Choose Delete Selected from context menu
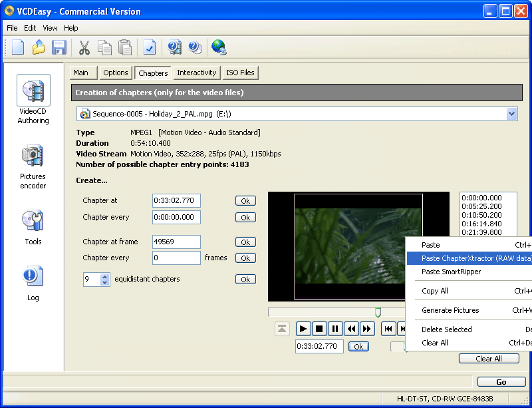The height and width of the screenshot is (408, 532). (469, 329)
